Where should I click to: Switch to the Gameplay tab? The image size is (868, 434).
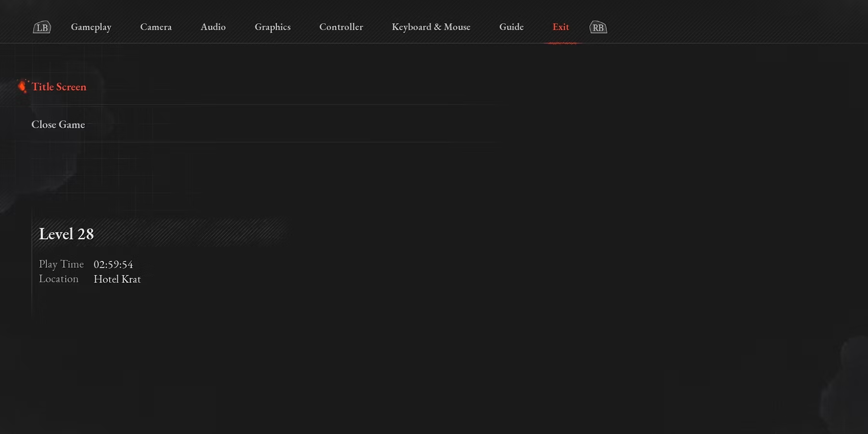(91, 27)
